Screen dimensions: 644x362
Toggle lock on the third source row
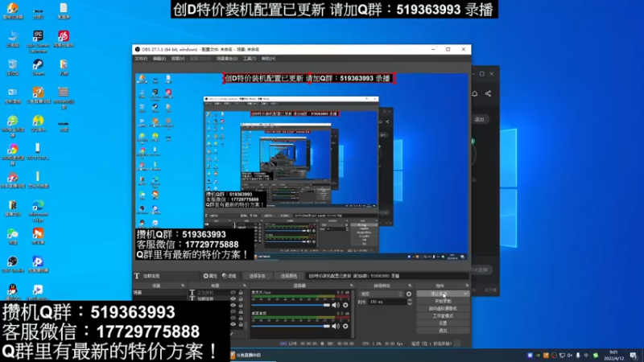[x=241, y=306]
